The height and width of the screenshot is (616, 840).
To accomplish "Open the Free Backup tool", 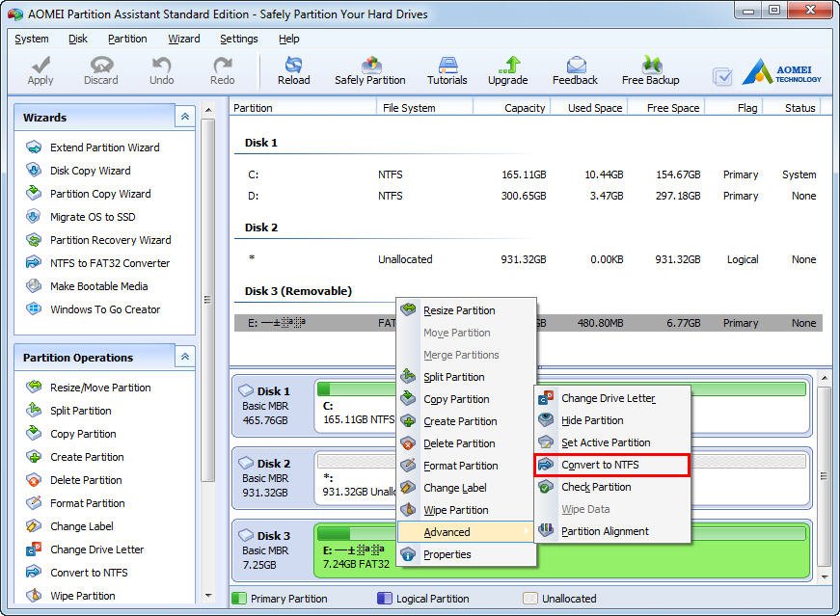I will point(650,69).
